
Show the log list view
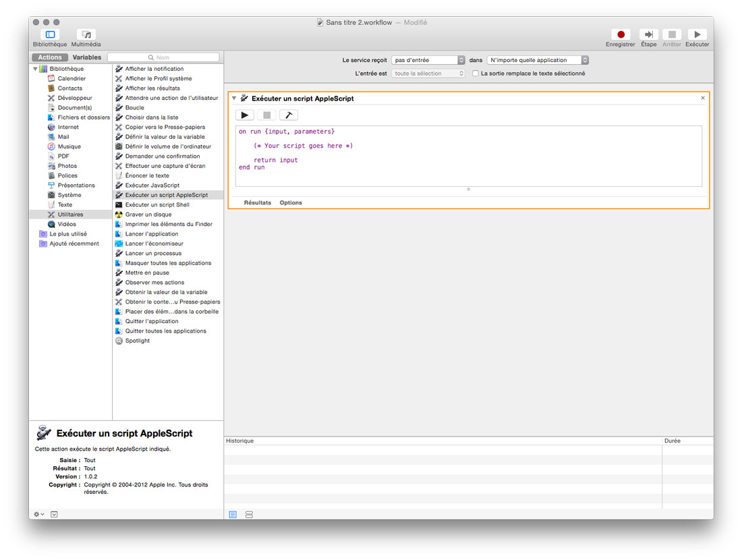point(233,515)
